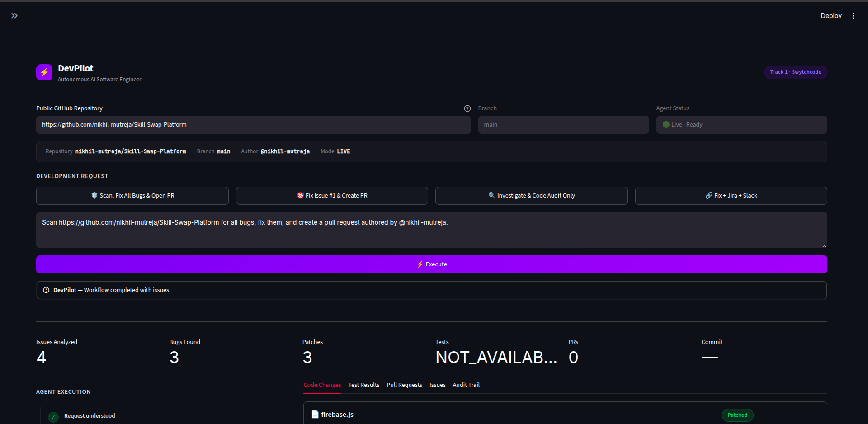
Task: Click the Request understood step label
Action: pyautogui.click(x=90, y=416)
